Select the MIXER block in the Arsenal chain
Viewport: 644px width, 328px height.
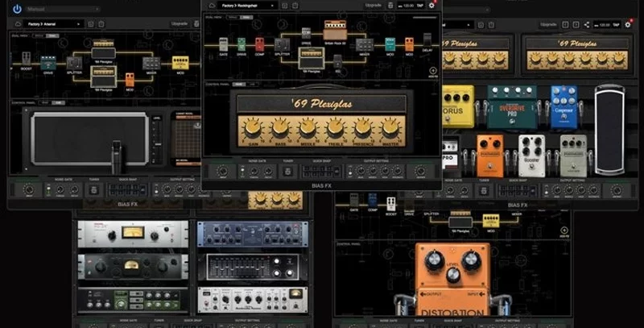click(151, 64)
